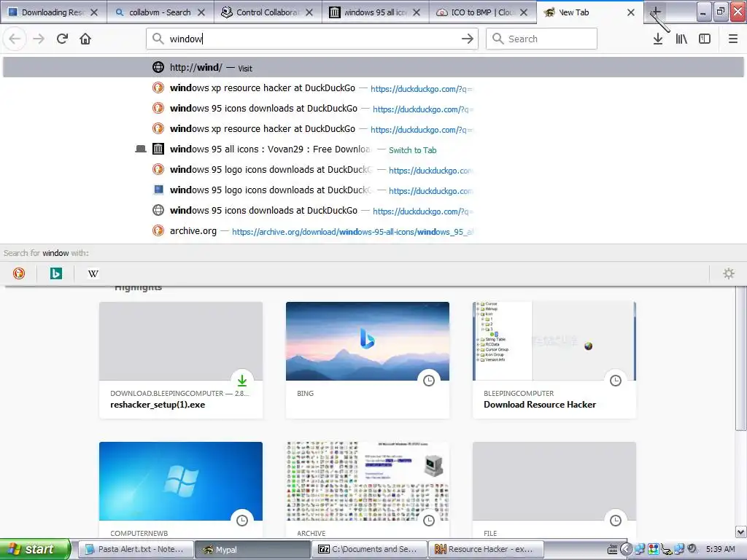The image size is (747, 560).
Task: Open reshacker_setup(1).exe highlight card
Action: tap(181, 360)
